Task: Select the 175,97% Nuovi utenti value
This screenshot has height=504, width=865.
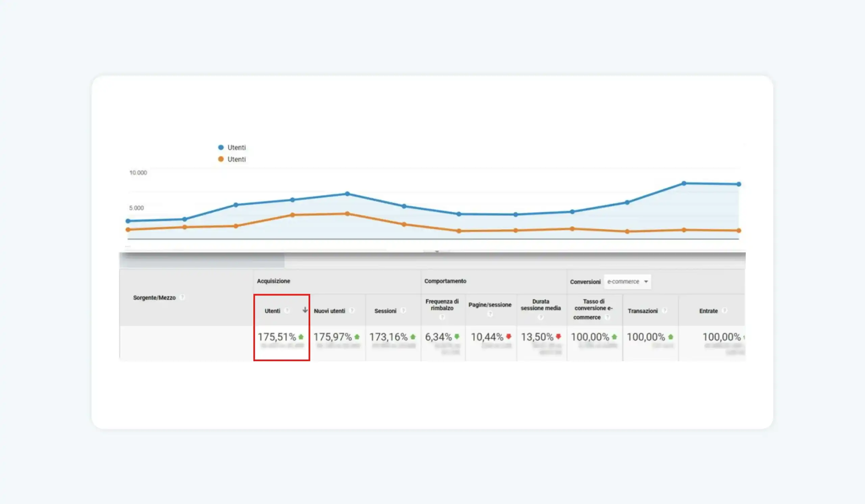Action: click(332, 337)
